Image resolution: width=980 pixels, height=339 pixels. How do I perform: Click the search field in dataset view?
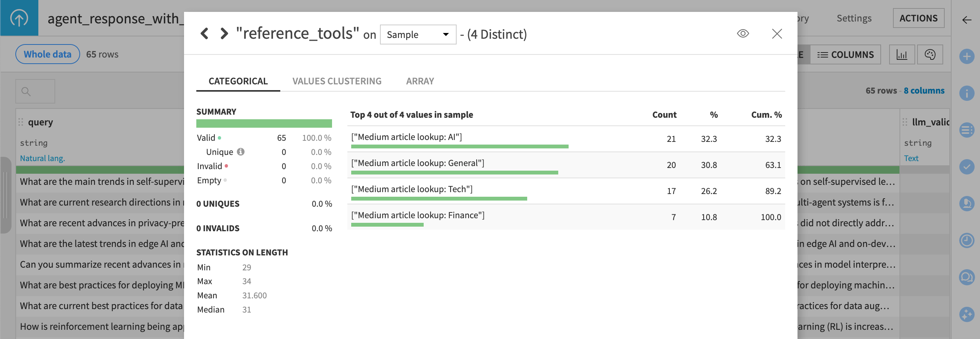click(x=35, y=91)
